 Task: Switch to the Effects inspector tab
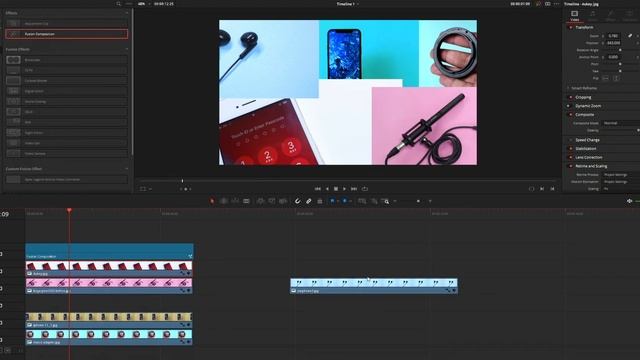[611, 16]
